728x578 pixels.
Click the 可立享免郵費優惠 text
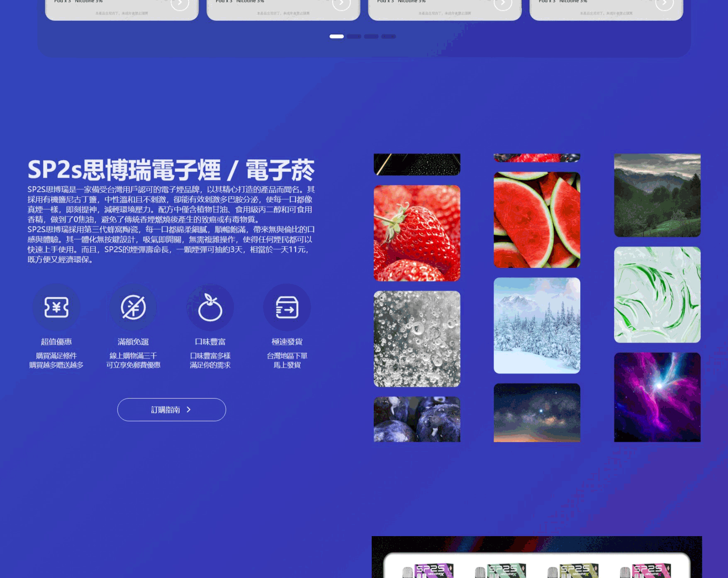(133, 365)
